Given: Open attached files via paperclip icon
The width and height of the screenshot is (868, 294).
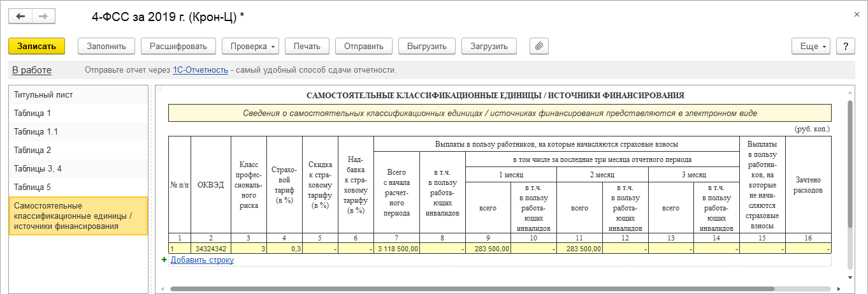Looking at the screenshot, I should [x=539, y=46].
